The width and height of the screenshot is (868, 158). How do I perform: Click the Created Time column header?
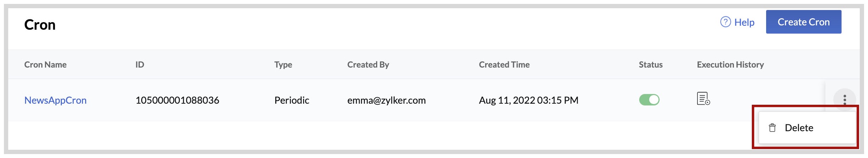[504, 65]
